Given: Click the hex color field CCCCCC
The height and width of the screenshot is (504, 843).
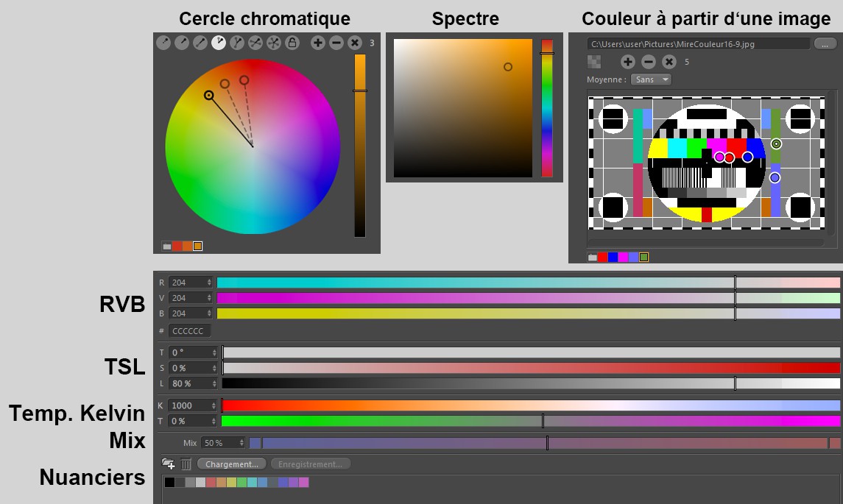Looking at the screenshot, I should (189, 331).
